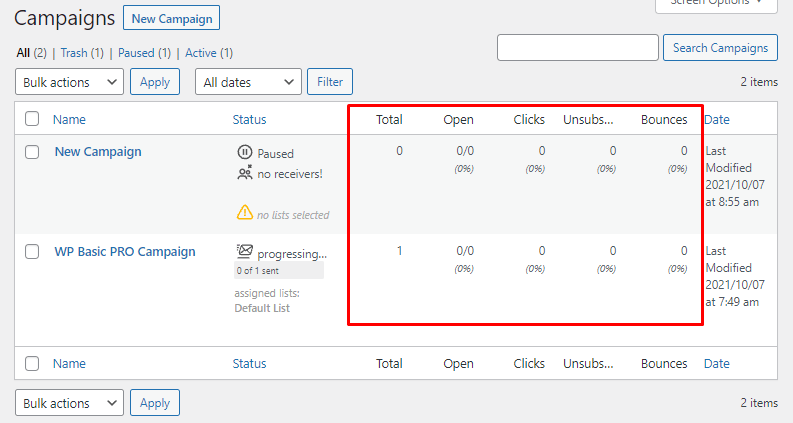Click the Filter button
Screen dimensions: 793x423
tap(330, 82)
